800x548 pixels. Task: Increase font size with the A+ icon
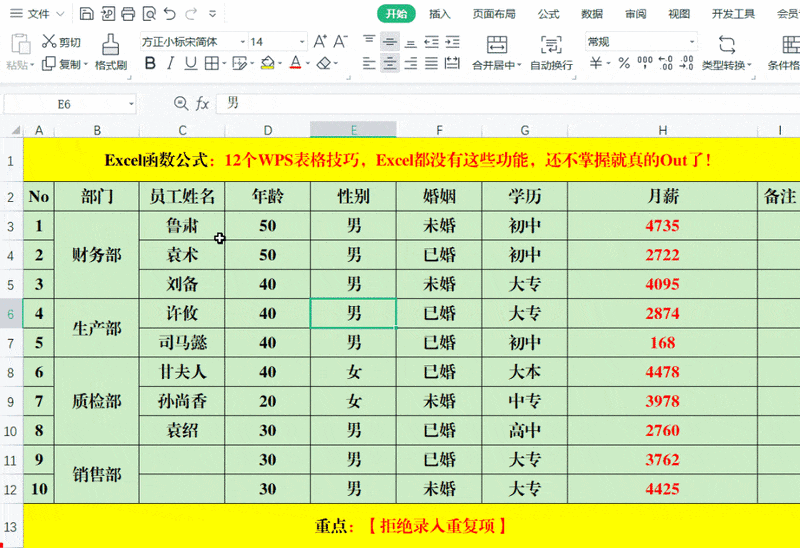tap(320, 42)
